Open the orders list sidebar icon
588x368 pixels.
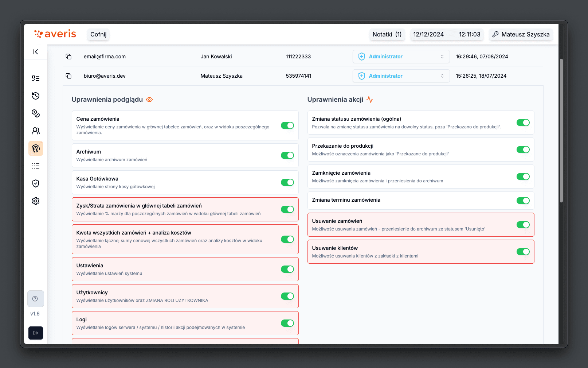(36, 78)
